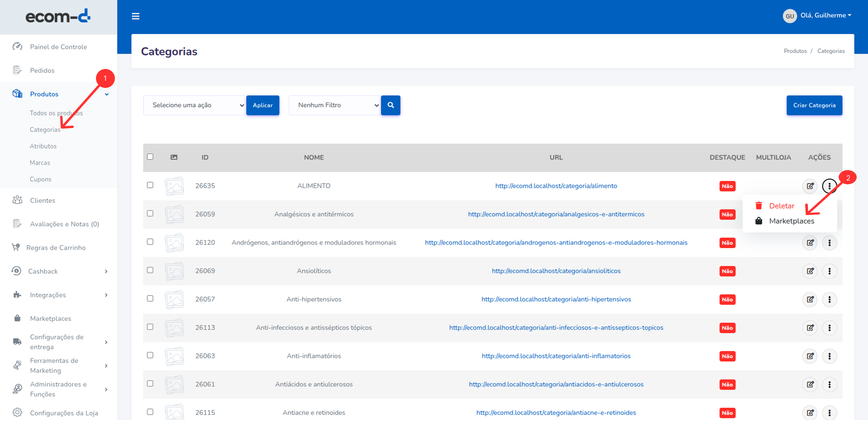Open the Selecione uma ação dropdown
The image size is (868, 421).
[195, 105]
